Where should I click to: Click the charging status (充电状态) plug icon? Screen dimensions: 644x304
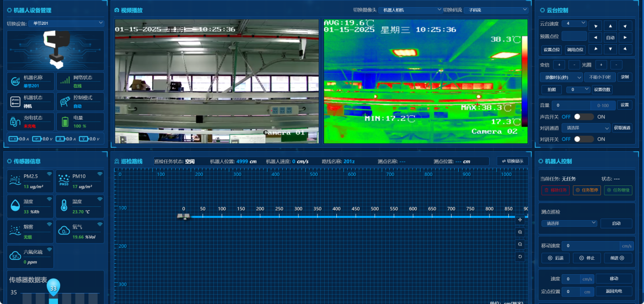click(x=14, y=121)
